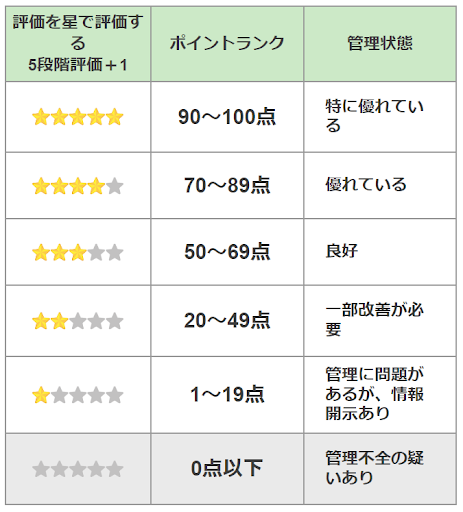This screenshot has height=512, width=463.
Task: Click the one-star rating icon
Action: pyautogui.click(x=78, y=395)
